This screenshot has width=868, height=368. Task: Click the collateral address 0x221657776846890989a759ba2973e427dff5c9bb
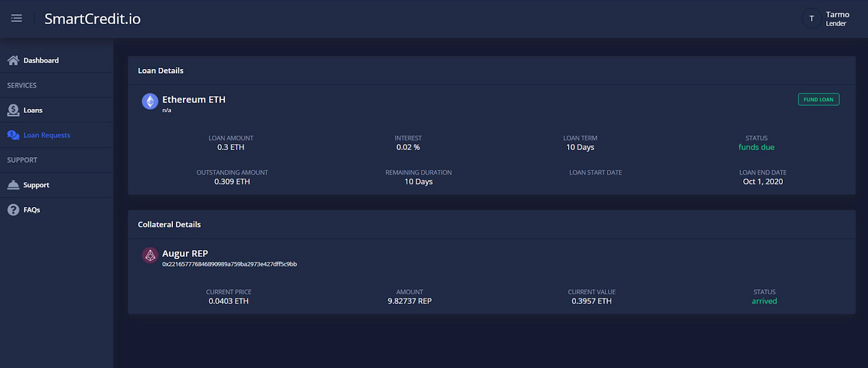[x=230, y=264]
